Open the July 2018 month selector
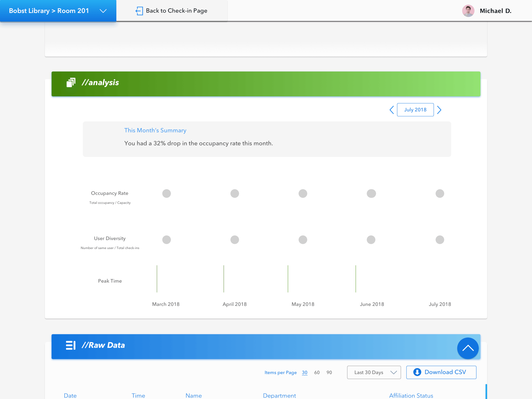Viewport: 532px width, 399px height. pos(415,110)
